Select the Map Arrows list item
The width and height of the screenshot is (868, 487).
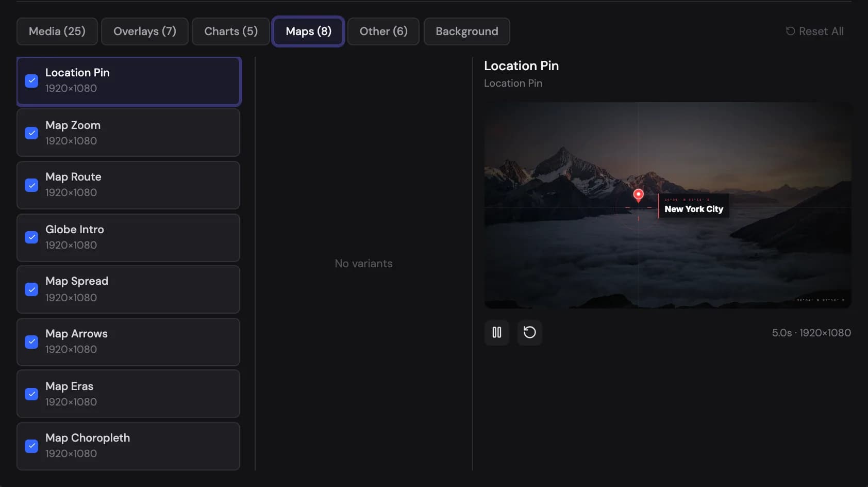coord(128,342)
